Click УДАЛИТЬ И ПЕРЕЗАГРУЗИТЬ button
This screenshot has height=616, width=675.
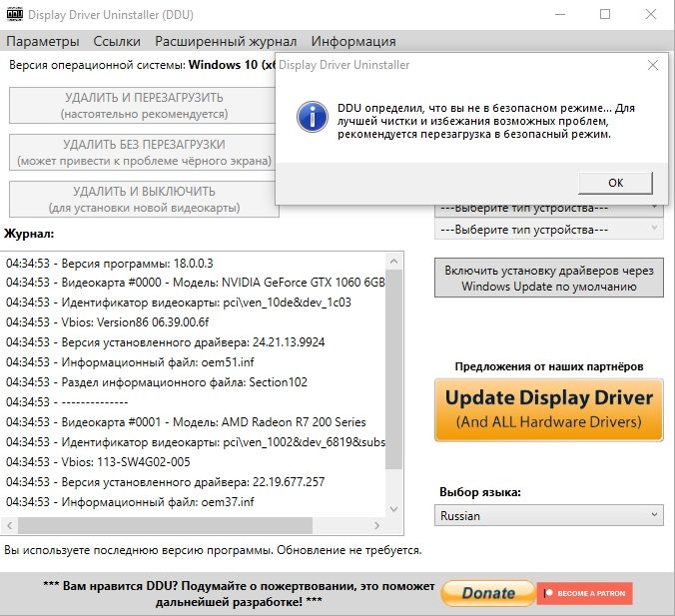(x=143, y=106)
